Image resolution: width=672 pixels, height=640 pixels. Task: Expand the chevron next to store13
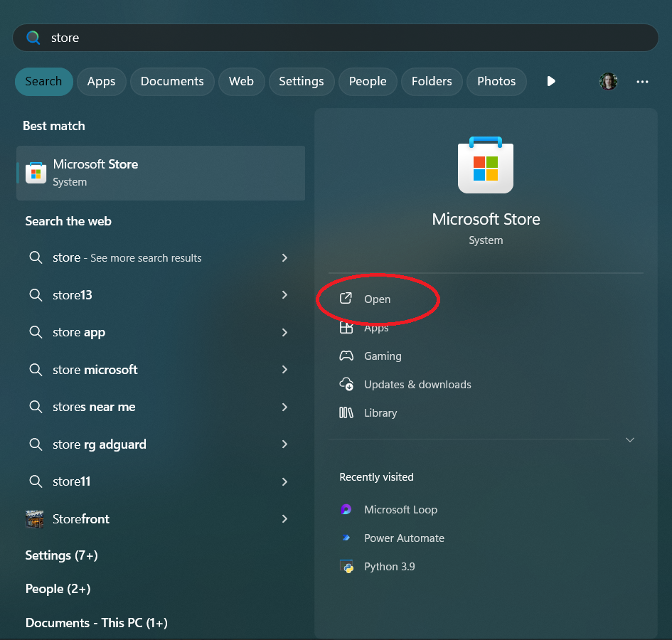point(284,295)
